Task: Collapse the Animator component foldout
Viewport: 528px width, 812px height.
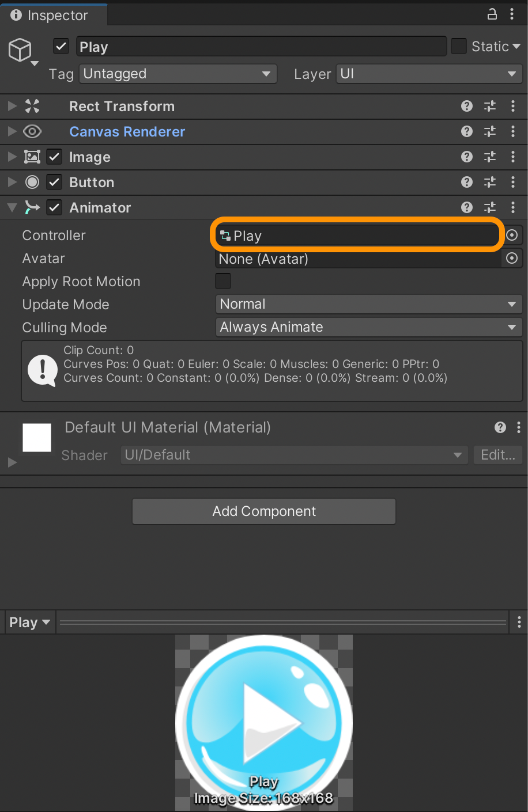Action: pos(12,207)
